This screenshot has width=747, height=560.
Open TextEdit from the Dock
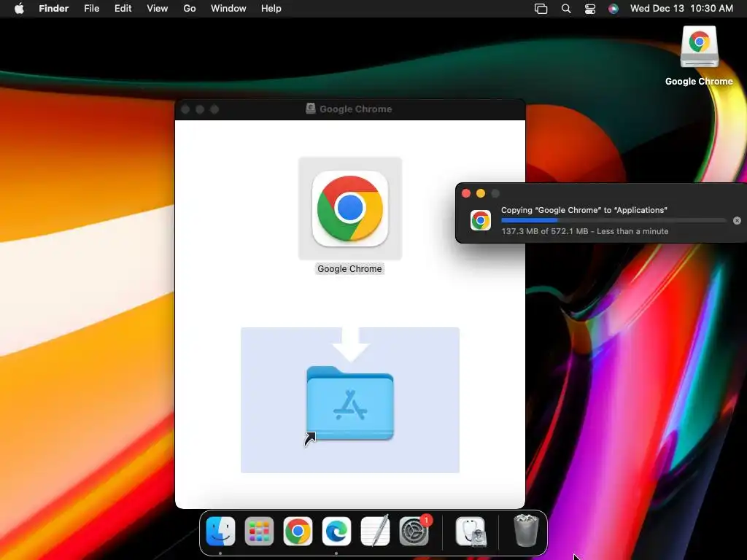click(375, 531)
